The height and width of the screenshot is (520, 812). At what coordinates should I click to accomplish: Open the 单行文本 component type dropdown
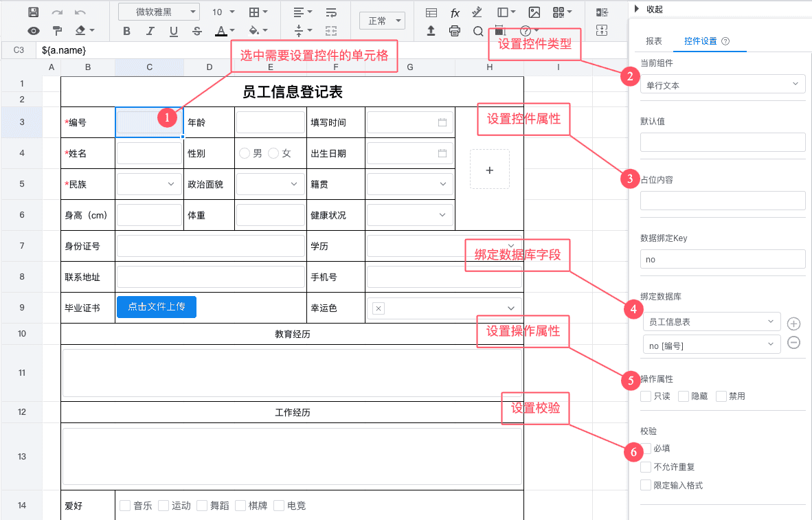click(x=723, y=84)
